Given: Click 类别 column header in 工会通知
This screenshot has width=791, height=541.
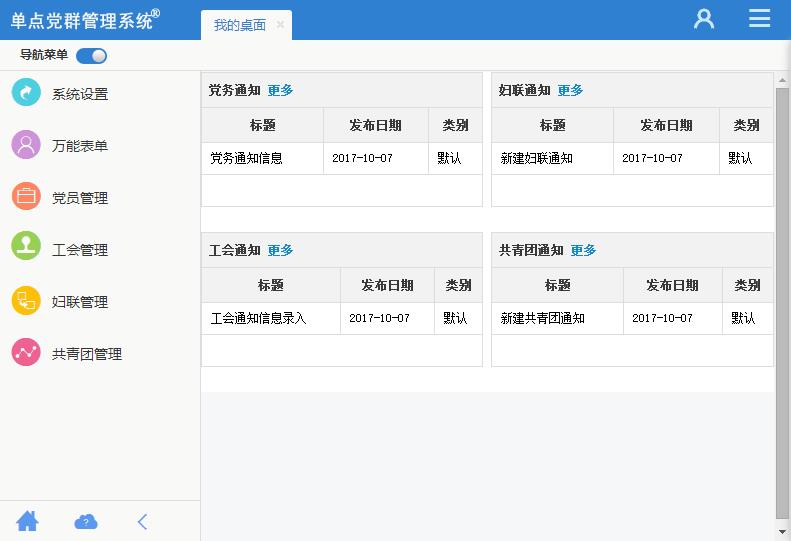Looking at the screenshot, I should 458,285.
